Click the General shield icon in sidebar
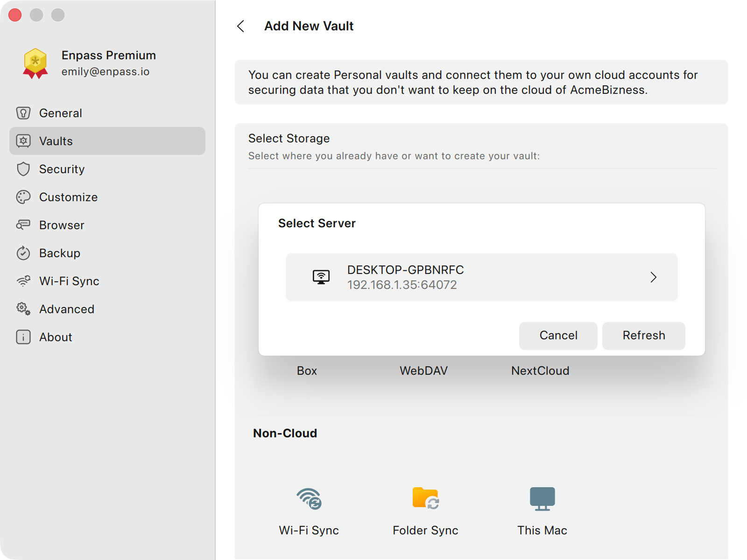 click(23, 113)
